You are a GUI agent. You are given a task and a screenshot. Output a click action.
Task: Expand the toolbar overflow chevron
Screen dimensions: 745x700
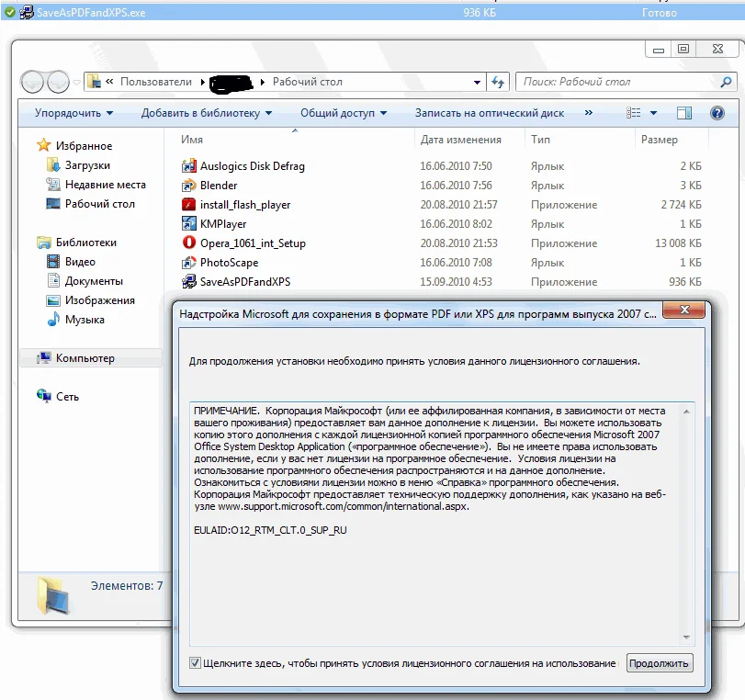click(588, 113)
